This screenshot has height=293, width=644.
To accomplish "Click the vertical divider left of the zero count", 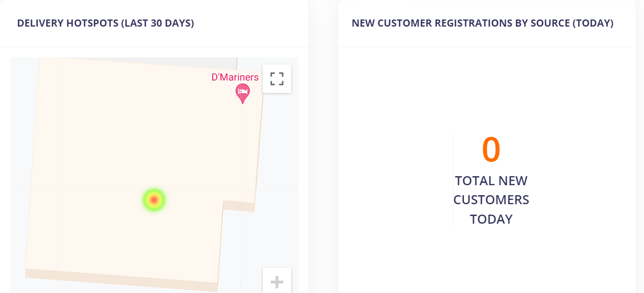I will click(x=453, y=180).
